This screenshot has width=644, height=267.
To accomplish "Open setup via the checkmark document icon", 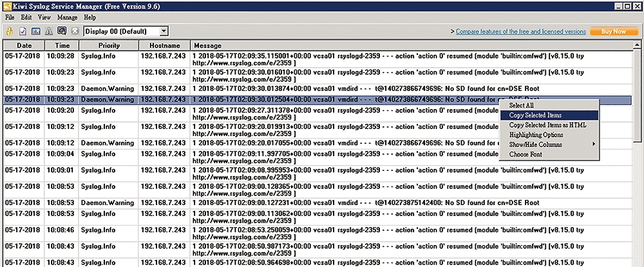I will tap(23, 31).
